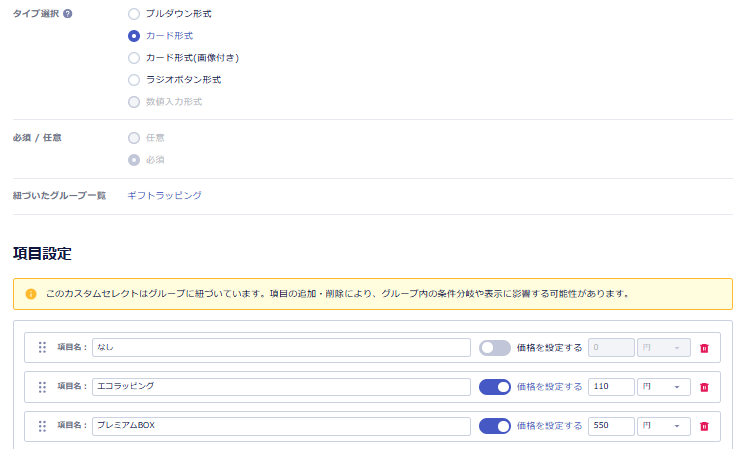Disable price toggle for エコラッピング
Screen dimensions: 741x449
tap(495, 387)
